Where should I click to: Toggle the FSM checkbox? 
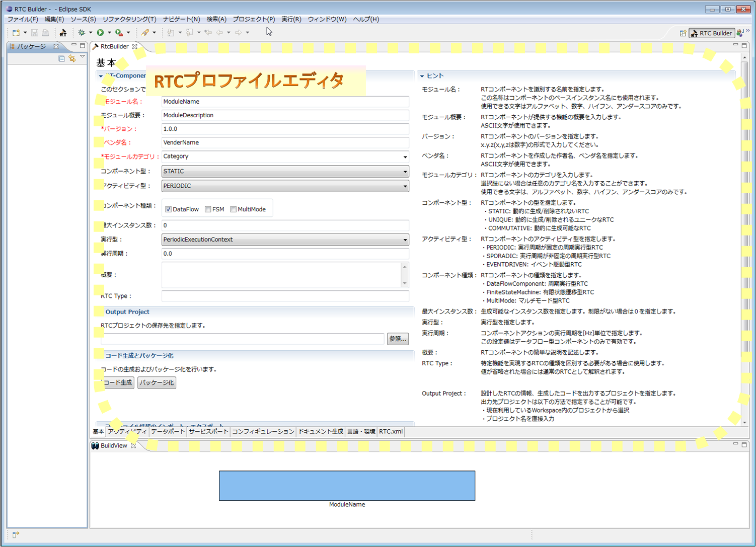pos(208,209)
